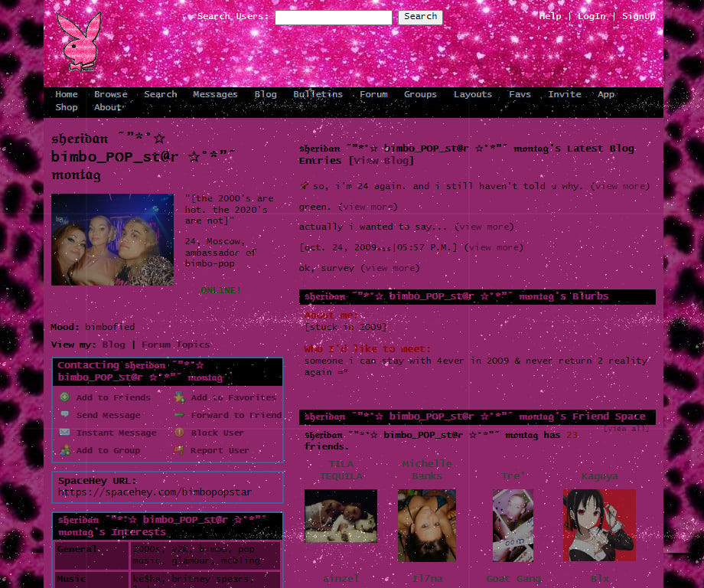Open Il7na friend name link
Image resolution: width=704 pixels, height=588 pixels.
coord(427,579)
